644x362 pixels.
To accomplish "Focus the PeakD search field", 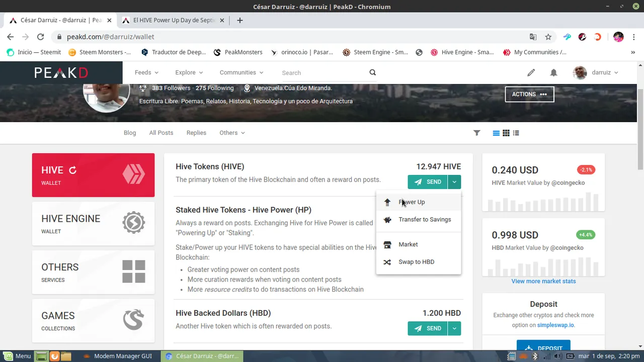I will click(325, 73).
